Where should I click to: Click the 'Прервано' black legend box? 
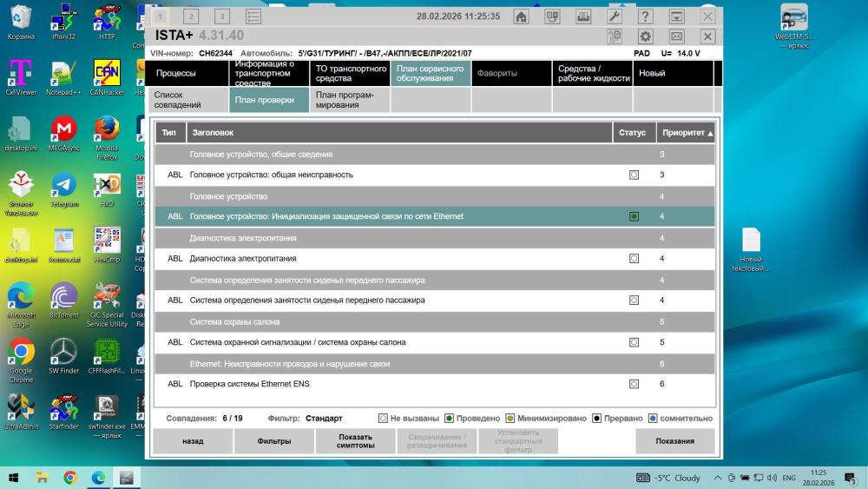[x=597, y=418]
